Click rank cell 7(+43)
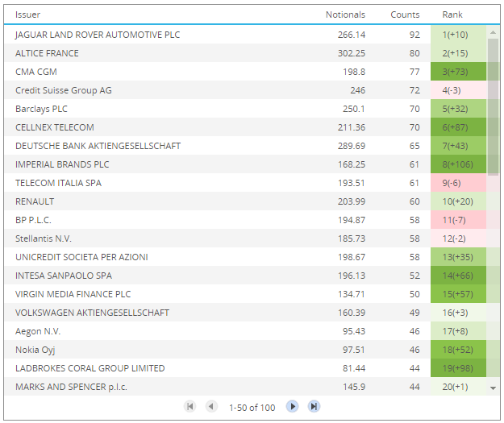Image resolution: width=504 pixels, height=423 pixels. [x=458, y=146]
